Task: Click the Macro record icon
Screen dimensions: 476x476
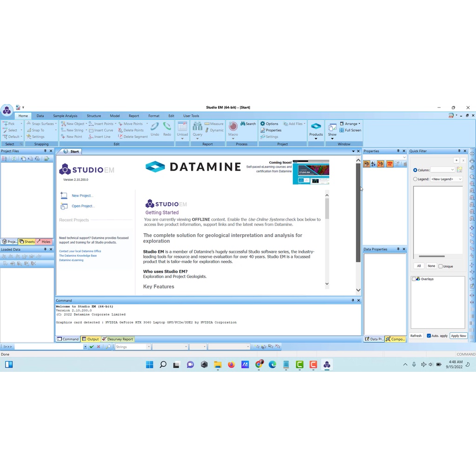Action: pos(233,126)
